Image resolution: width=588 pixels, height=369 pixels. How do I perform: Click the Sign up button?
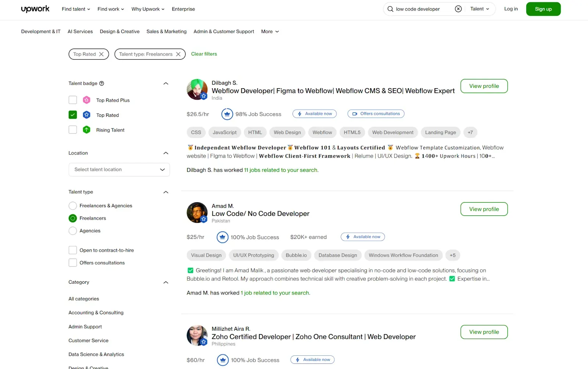coord(543,9)
